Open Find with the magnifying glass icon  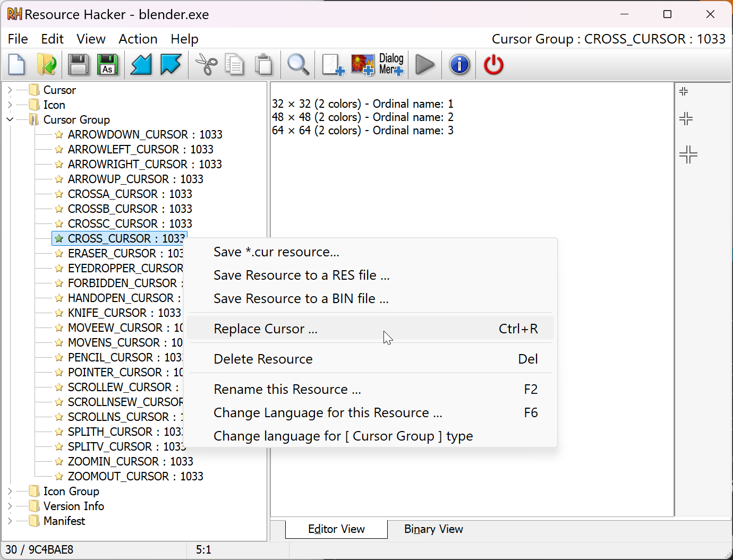pyautogui.click(x=298, y=65)
